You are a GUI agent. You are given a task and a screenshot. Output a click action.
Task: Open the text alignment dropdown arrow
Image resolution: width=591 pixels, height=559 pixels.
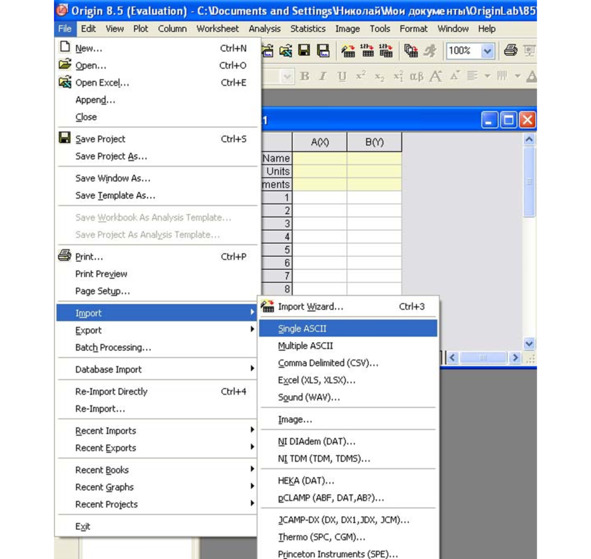(x=487, y=76)
